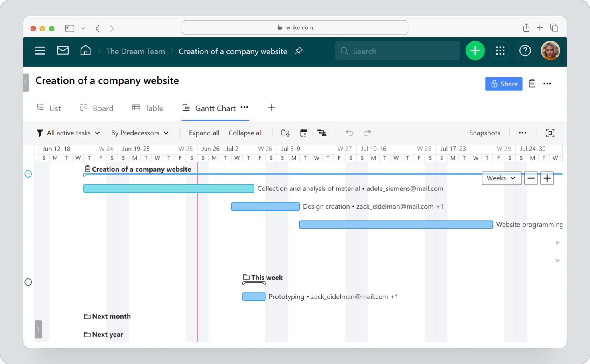Expand the left sidebar panel handle
The height and width of the screenshot is (364, 590).
(26, 83)
